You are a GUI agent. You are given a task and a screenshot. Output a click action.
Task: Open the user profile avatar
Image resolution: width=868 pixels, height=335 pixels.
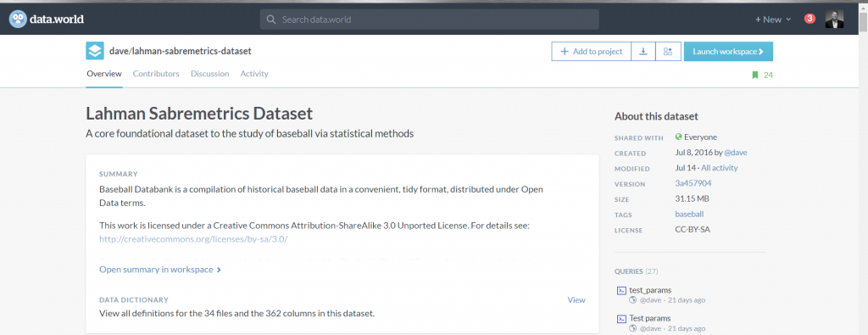834,20
